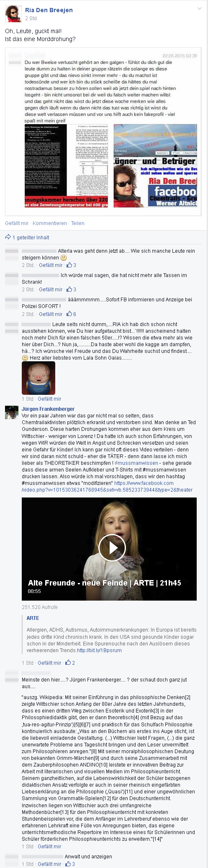
Task: Play the ARTE video "Alte Freunde - neue Feinde"
Action: 112,547
